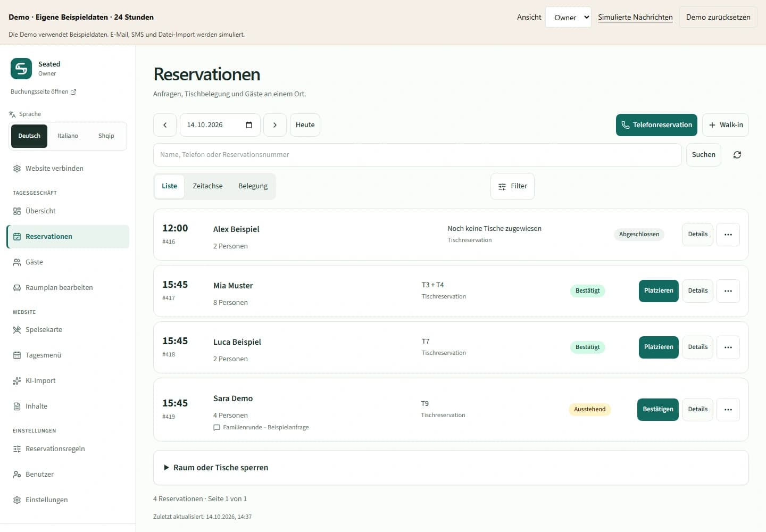Screen dimensions: 766x532
Task: Open Inhalte in sidebar
Action: click(x=68, y=406)
